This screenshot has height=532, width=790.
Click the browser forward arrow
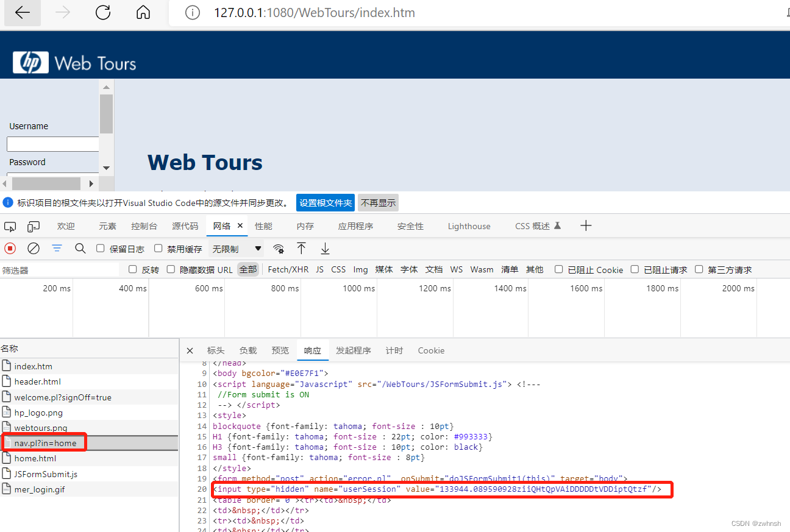pos(63,13)
